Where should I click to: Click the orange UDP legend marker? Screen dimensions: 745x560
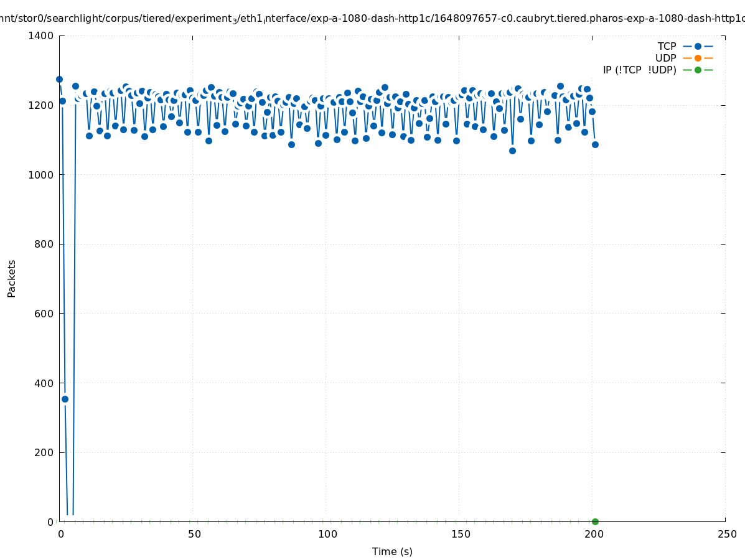[x=698, y=58]
